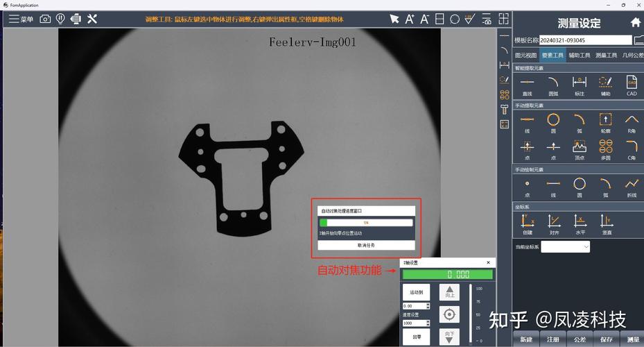Select the 折线 polyline draw tool

pyautogui.click(x=632, y=187)
